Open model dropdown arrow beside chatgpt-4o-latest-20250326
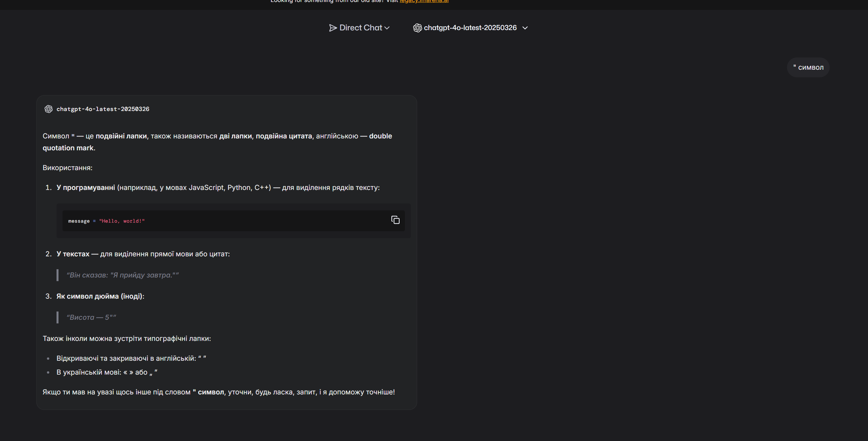 pos(525,28)
